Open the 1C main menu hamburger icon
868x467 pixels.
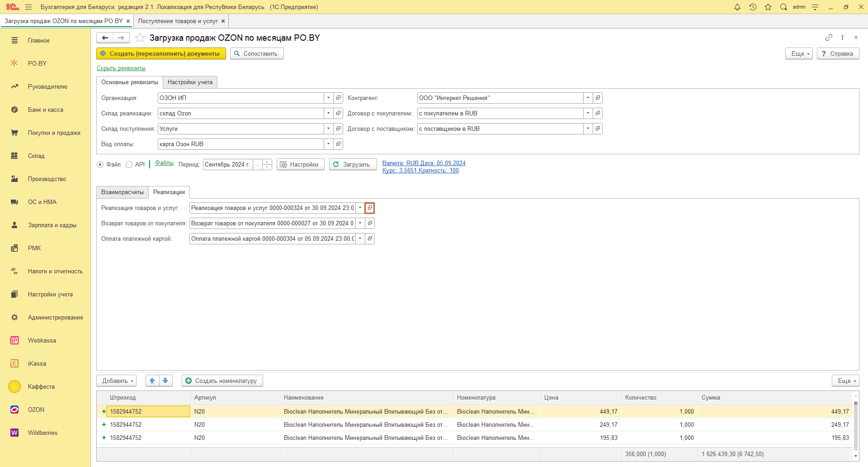click(28, 7)
